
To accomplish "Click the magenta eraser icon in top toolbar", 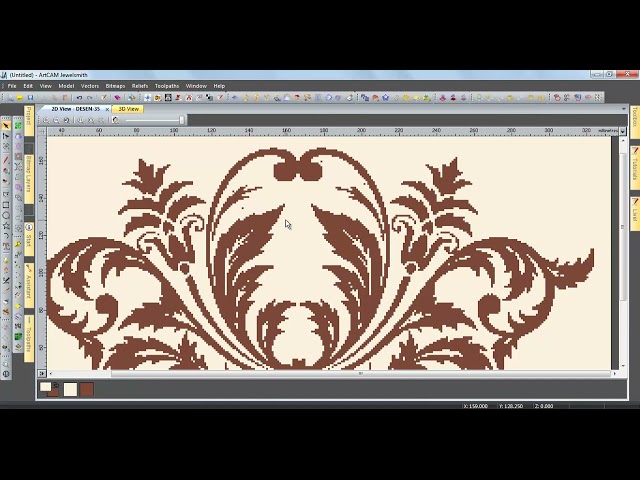I will [x=118, y=98].
